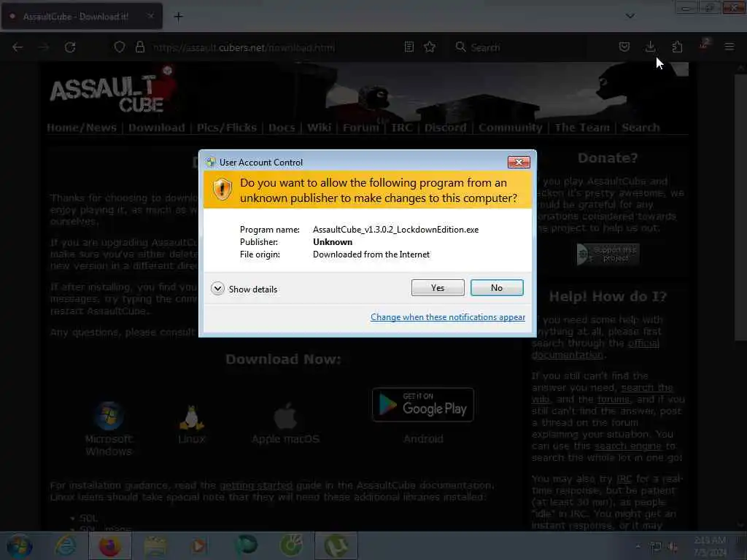Open Docs in site navigation
Viewport: 747px width, 560px height.
(282, 128)
